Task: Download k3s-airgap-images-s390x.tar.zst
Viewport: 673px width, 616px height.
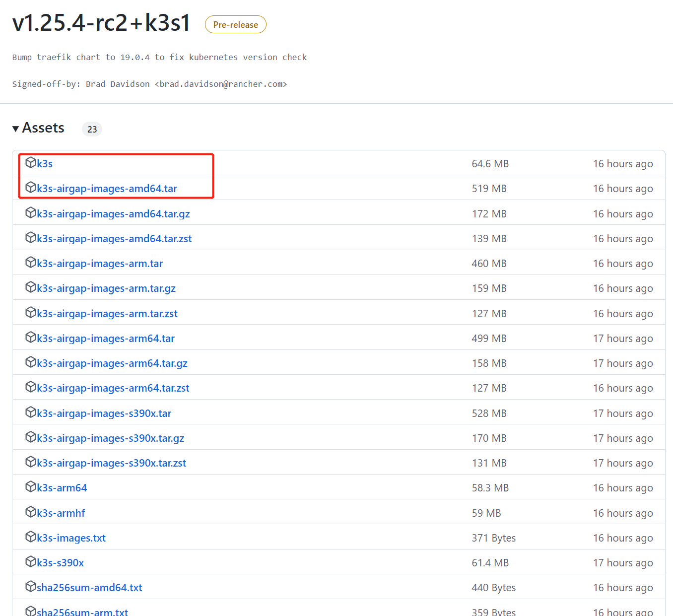Action: tap(112, 463)
